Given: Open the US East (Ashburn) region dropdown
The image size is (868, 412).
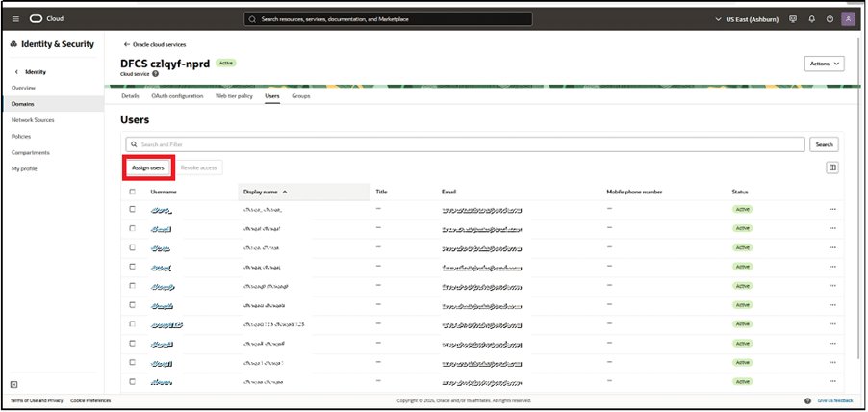Looking at the screenshot, I should pos(748,19).
